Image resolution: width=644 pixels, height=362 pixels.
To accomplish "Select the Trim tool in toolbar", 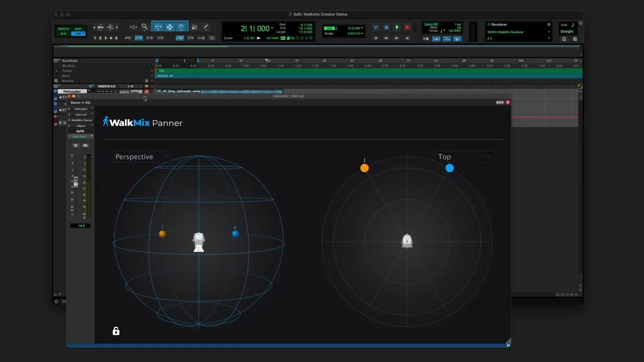I will (x=158, y=27).
